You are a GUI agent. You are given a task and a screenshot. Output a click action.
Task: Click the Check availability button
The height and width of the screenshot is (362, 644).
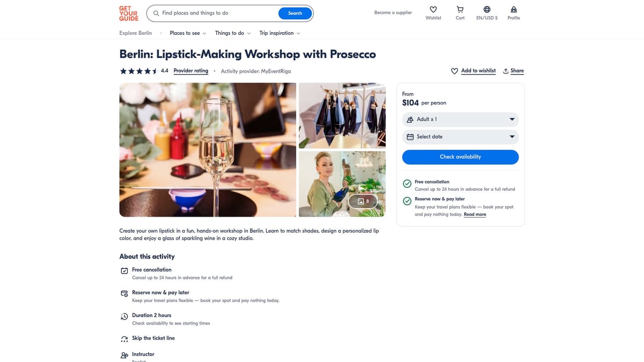460,157
